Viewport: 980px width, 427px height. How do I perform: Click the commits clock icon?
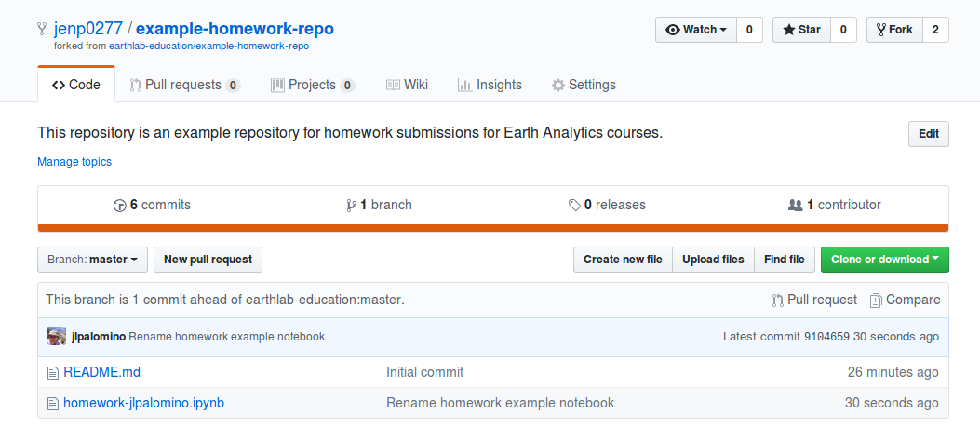pyautogui.click(x=119, y=205)
